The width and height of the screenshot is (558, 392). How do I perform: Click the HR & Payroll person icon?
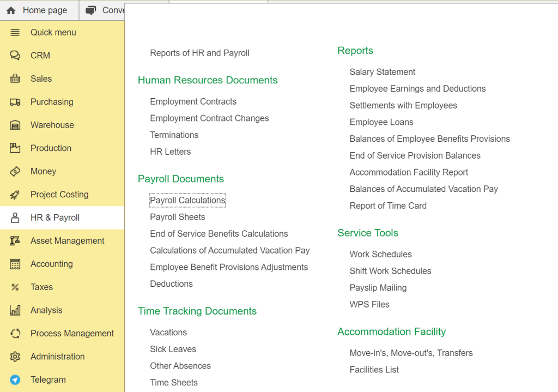15,218
